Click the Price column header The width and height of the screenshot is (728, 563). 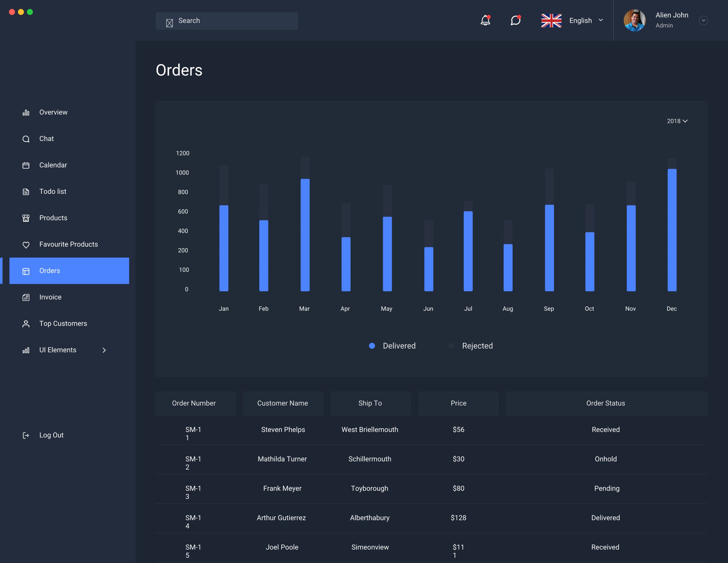pyautogui.click(x=459, y=404)
